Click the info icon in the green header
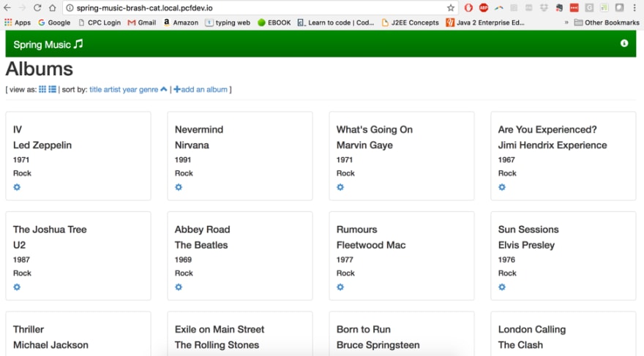644x356 pixels. 624,43
